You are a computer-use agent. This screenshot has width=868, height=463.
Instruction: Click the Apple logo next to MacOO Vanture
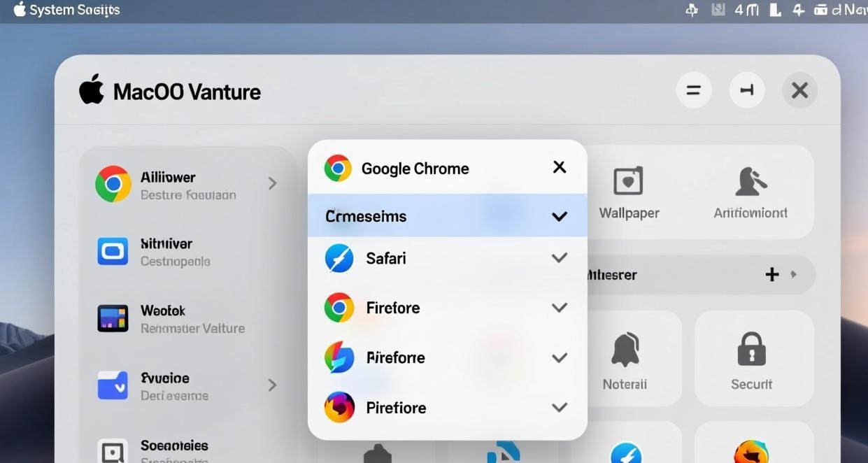(92, 90)
